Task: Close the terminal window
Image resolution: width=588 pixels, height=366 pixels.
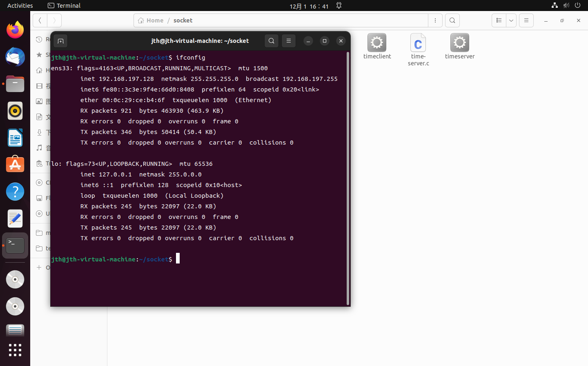Action: [x=341, y=41]
